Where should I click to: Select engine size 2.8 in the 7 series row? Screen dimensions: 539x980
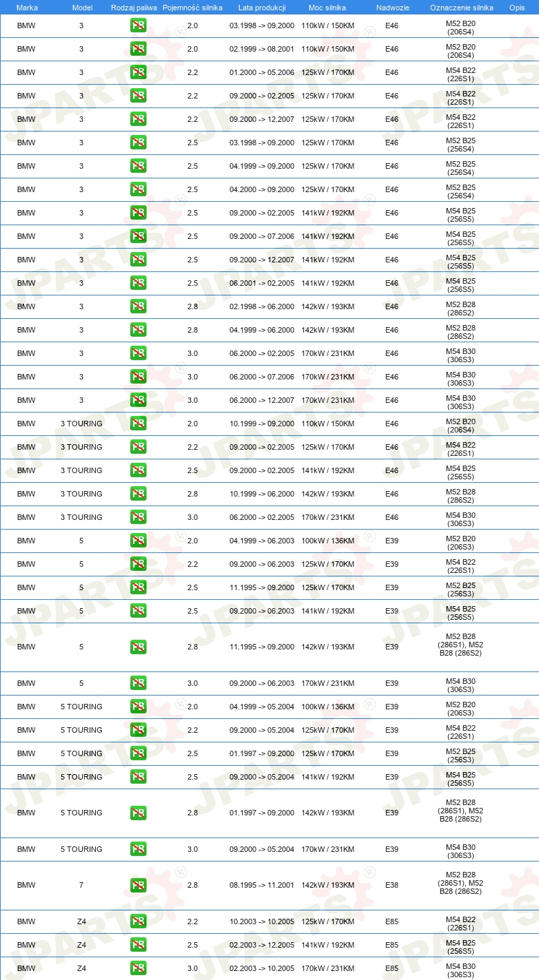coord(192,885)
